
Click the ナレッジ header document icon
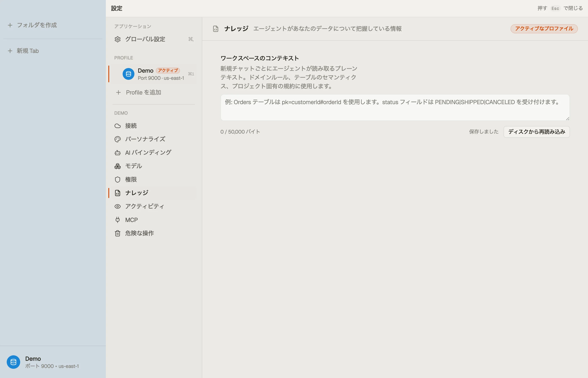coord(215,29)
